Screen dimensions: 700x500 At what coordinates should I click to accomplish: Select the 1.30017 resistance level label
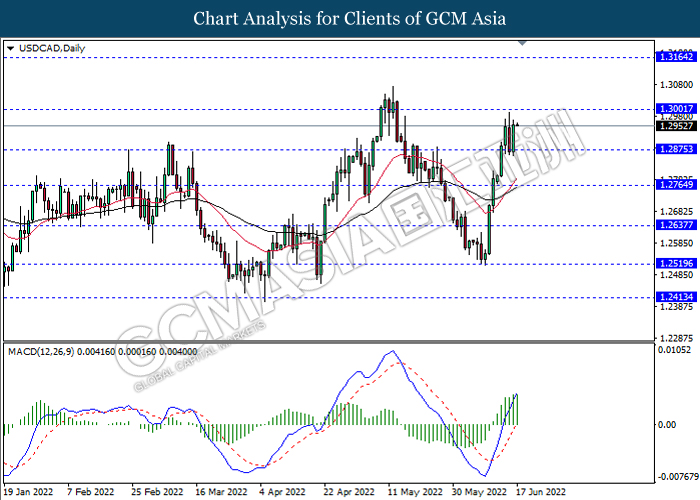point(676,109)
